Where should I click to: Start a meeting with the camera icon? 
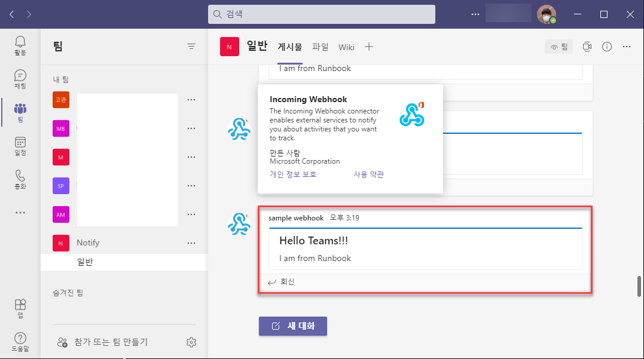pyautogui.click(x=587, y=47)
